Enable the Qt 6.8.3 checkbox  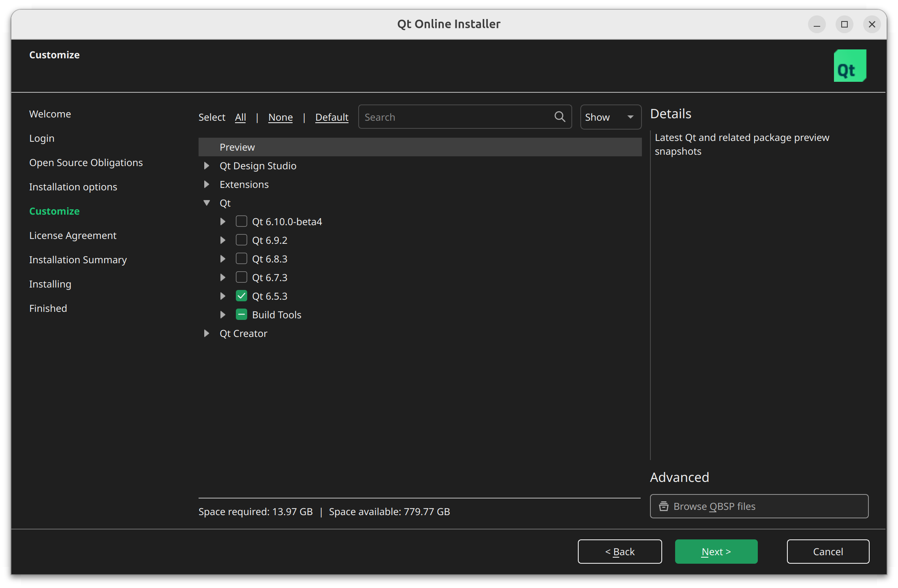(242, 258)
